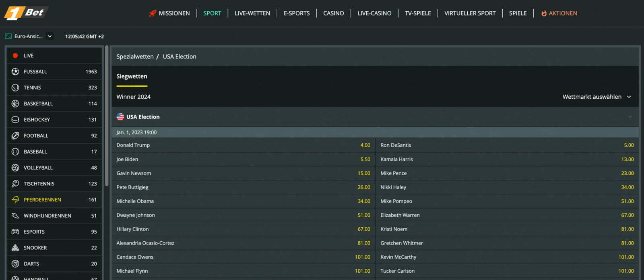Bet on Candace Owens at 101.00

[243, 257]
